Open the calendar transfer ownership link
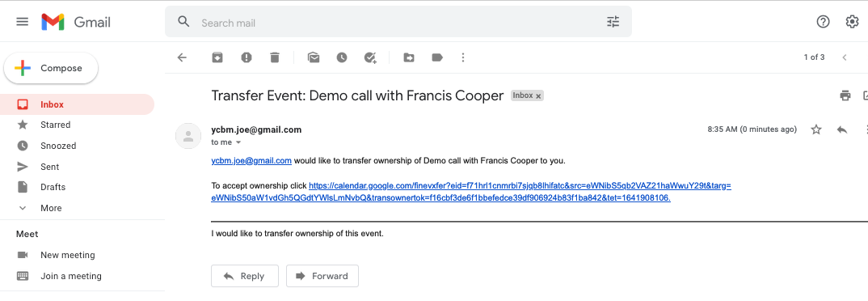Viewport: 868px width, 301px height. (x=471, y=192)
